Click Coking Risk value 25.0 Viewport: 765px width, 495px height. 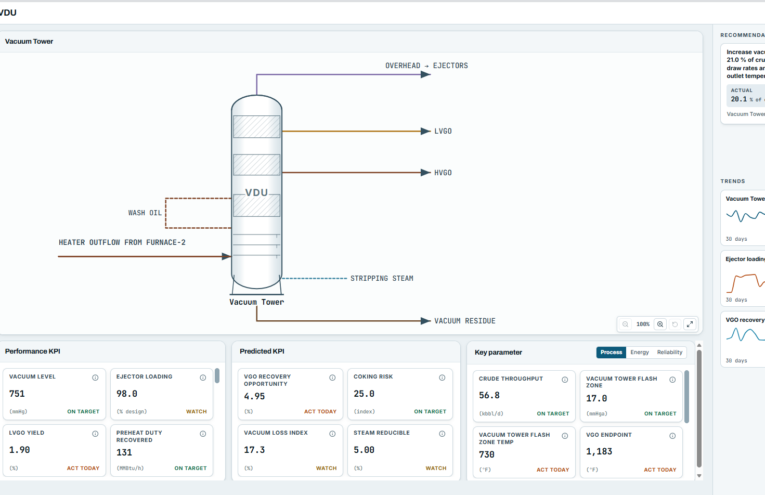(364, 394)
